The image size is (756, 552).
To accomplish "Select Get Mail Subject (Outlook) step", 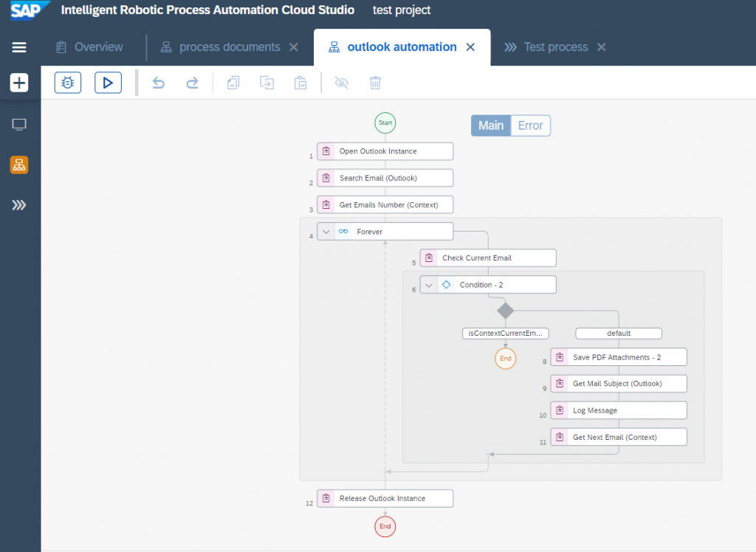I will 619,384.
